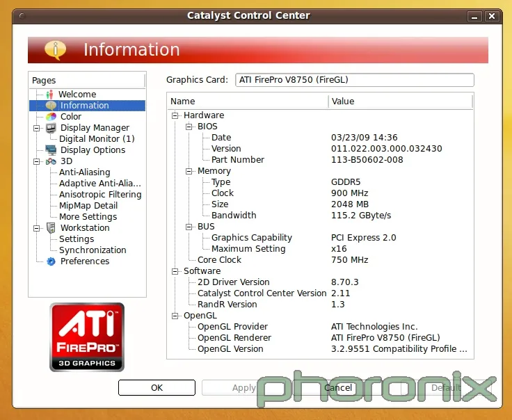Go to the Synchronization page
The image size is (512, 420).
(x=93, y=250)
